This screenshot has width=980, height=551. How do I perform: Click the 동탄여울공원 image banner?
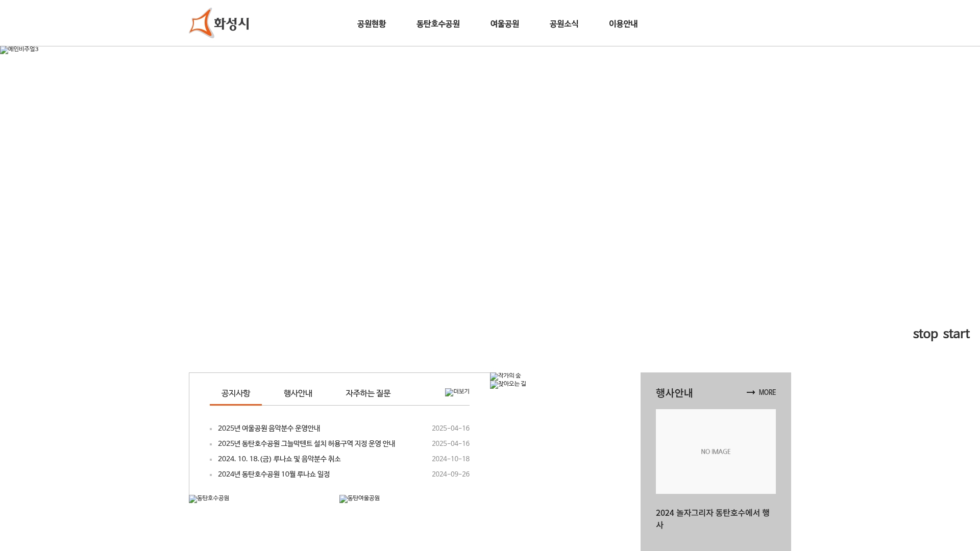[360, 498]
